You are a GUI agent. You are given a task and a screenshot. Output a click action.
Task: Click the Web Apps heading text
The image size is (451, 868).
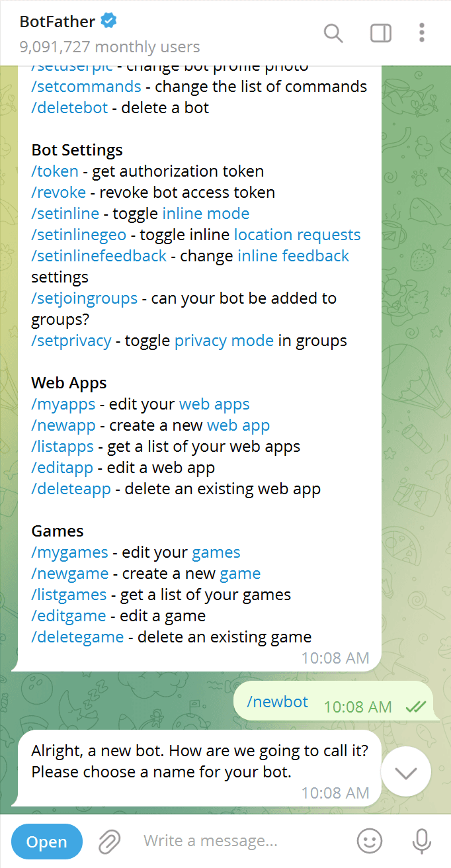[69, 383]
